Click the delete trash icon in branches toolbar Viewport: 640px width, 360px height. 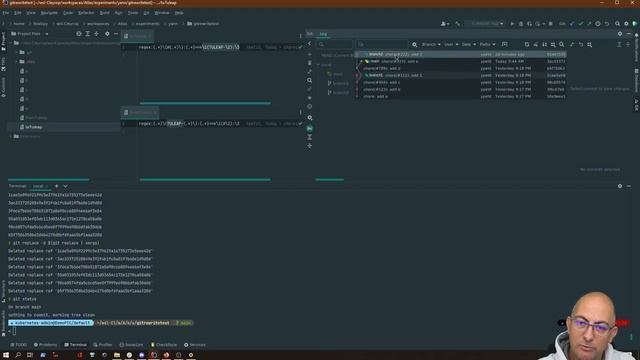pyautogui.click(x=309, y=63)
